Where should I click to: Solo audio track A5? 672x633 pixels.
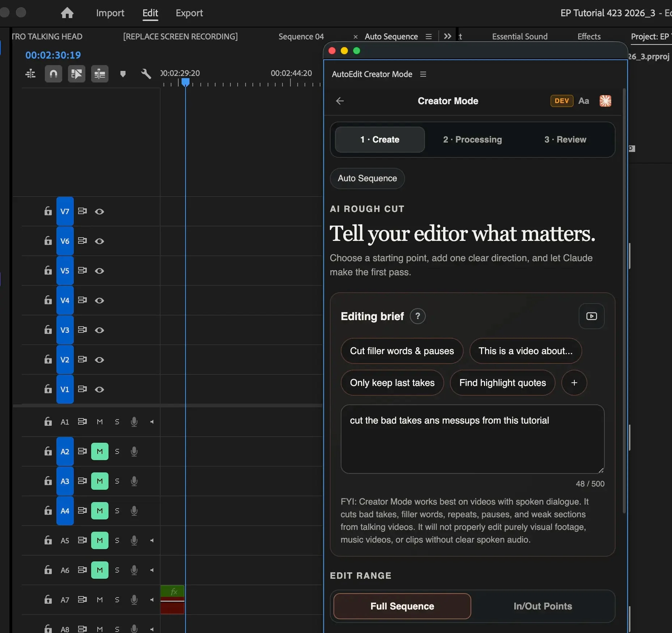coord(117,540)
